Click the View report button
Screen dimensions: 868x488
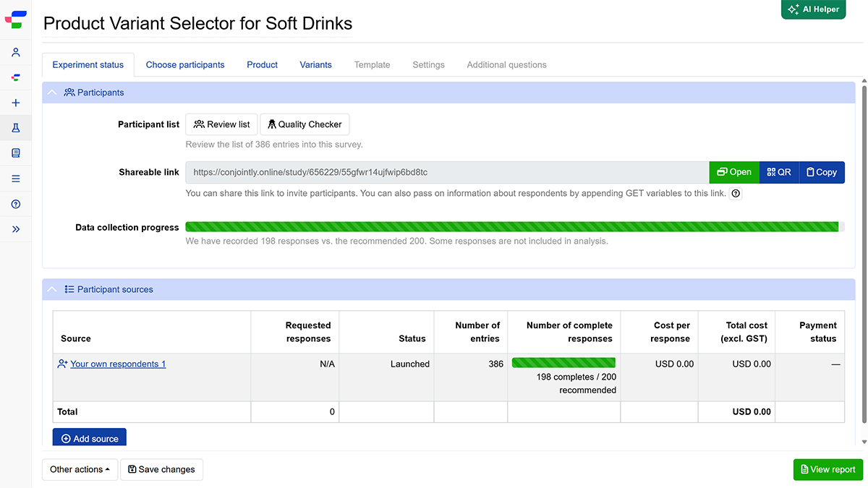(828, 469)
